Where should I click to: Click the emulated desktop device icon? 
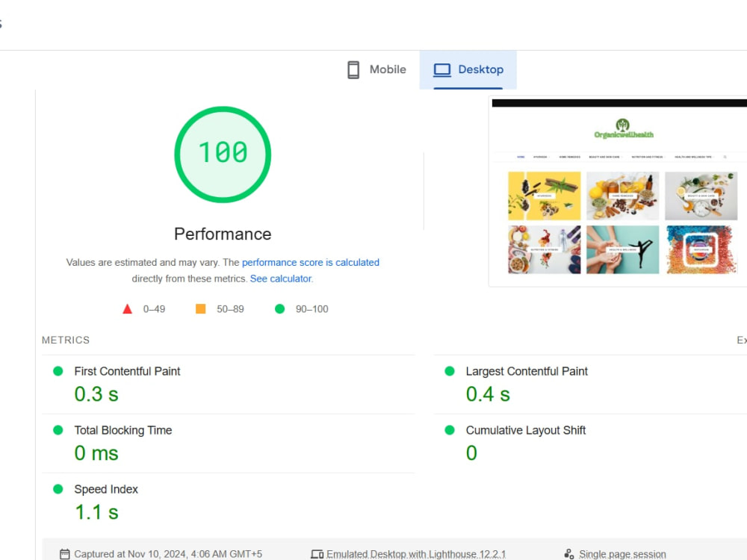point(317,554)
